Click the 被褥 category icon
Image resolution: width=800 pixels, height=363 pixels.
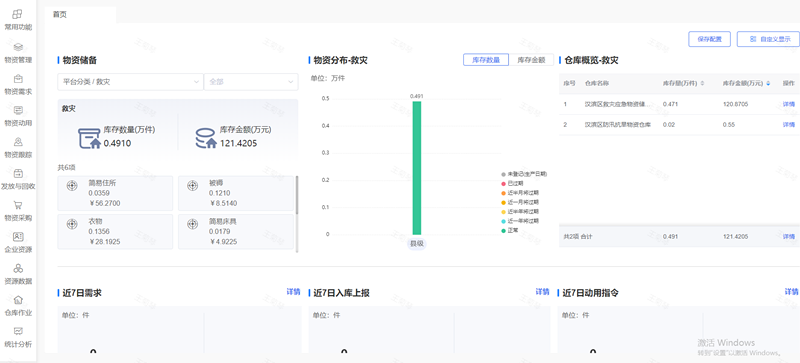click(x=192, y=186)
